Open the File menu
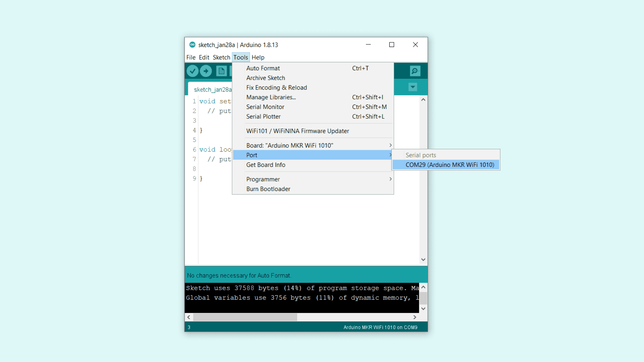 pyautogui.click(x=191, y=57)
